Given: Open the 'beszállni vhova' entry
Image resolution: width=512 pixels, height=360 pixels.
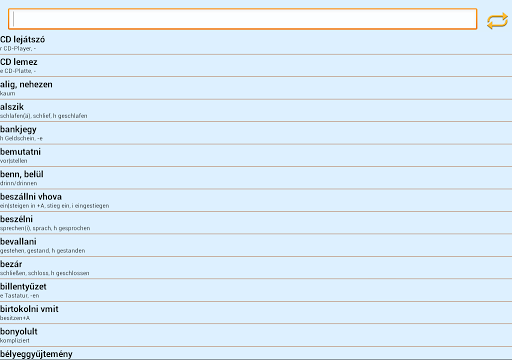Looking at the screenshot, I should coord(256,200).
